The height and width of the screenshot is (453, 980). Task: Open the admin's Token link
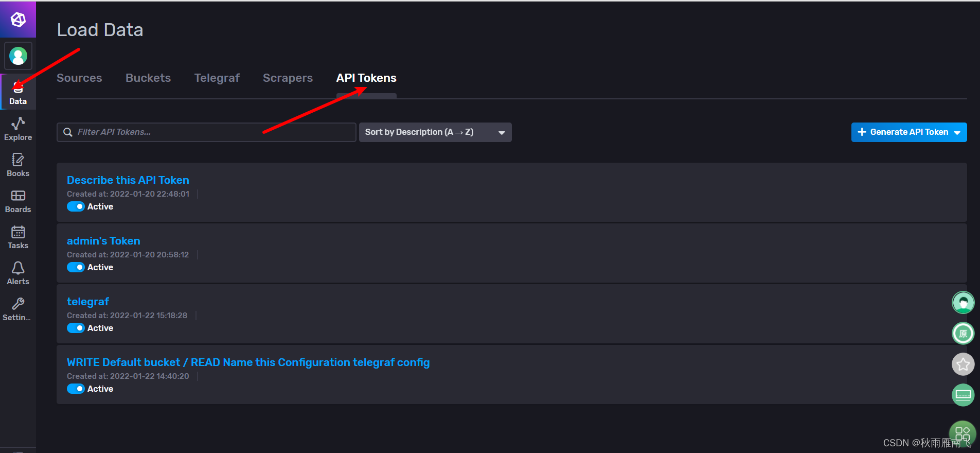click(103, 241)
